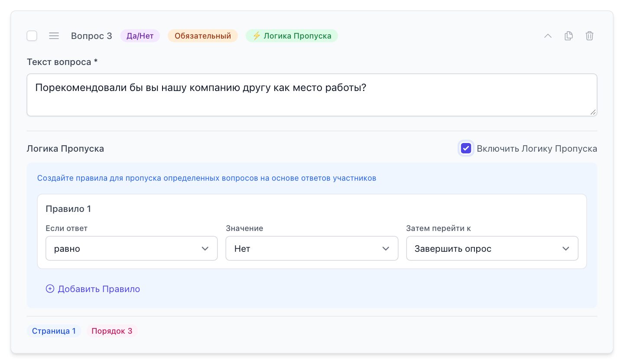Click the Логика Пропуска lightning badge
This screenshot has width=624, height=364.
click(x=292, y=36)
